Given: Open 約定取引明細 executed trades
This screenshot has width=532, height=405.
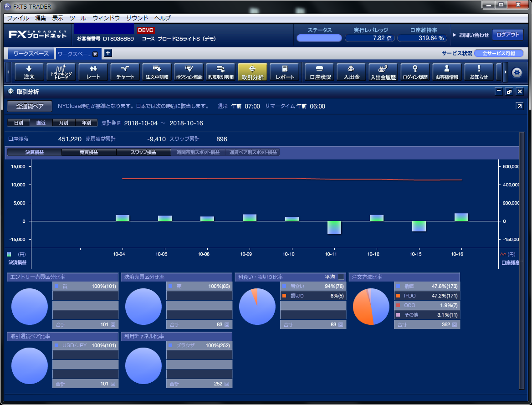Looking at the screenshot, I should [220, 72].
